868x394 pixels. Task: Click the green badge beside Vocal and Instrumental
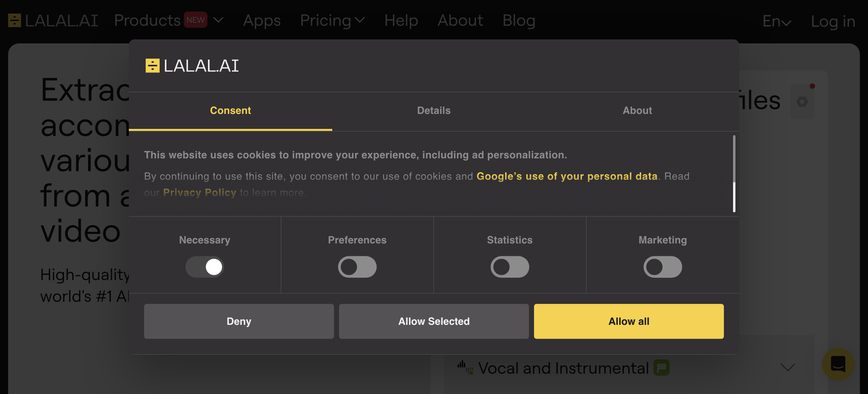tap(661, 368)
